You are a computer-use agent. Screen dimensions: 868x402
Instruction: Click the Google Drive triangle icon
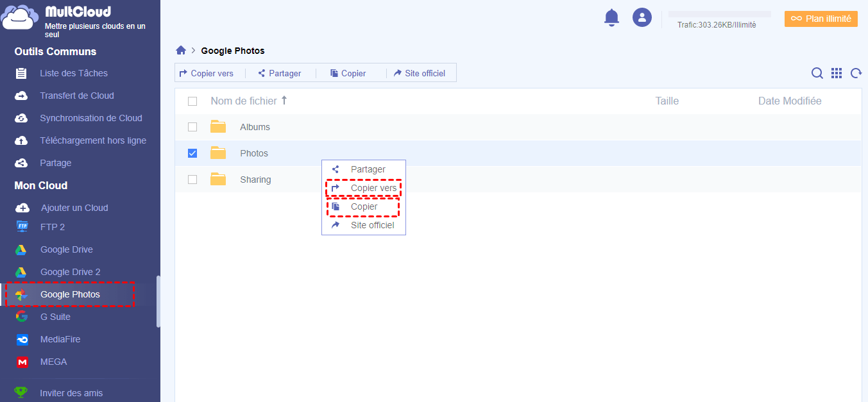[x=21, y=249]
